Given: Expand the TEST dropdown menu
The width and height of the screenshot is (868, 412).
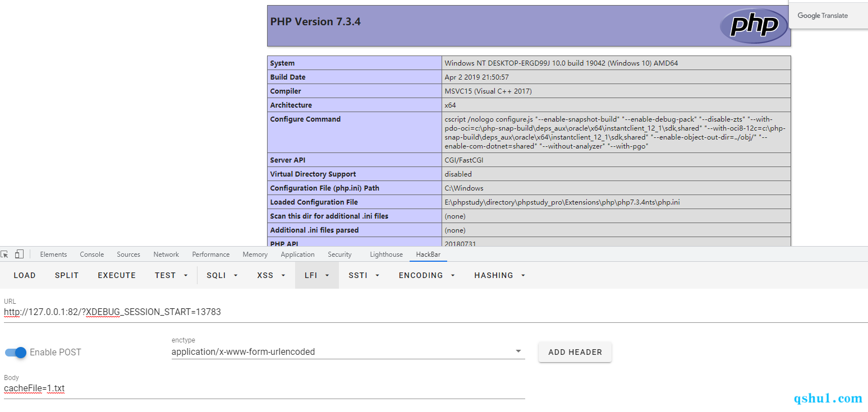Looking at the screenshot, I should tap(171, 275).
